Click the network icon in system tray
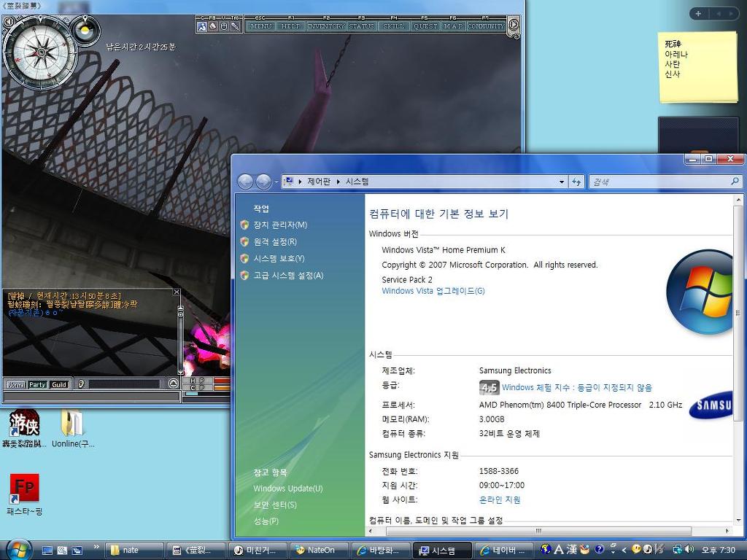Screen dimensions: 747x560 pyautogui.click(x=678, y=550)
